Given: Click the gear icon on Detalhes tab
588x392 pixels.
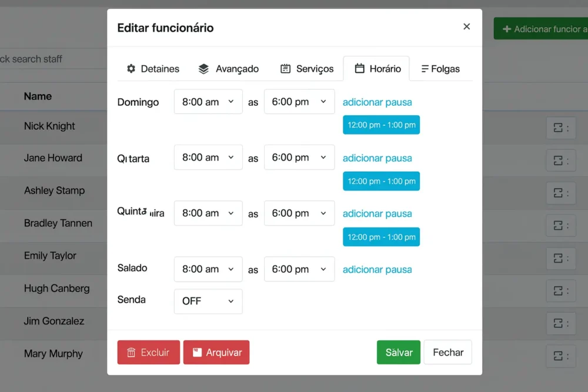Looking at the screenshot, I should click(x=131, y=69).
